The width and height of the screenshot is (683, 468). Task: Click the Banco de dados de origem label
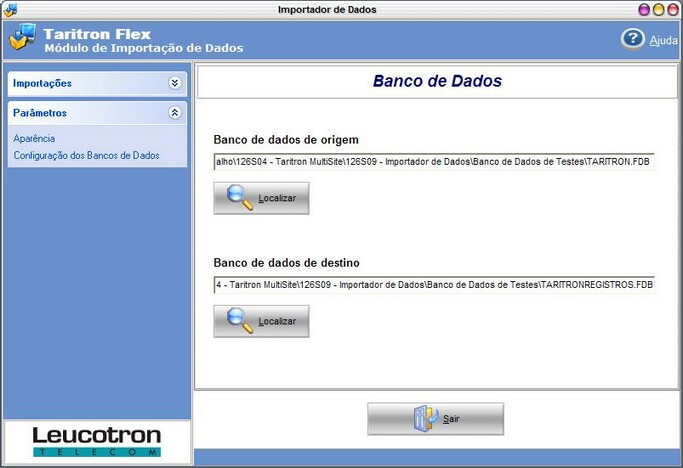point(286,140)
